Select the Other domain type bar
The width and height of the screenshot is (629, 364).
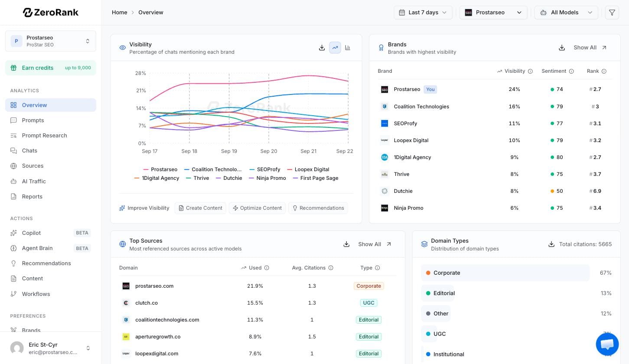click(436, 314)
